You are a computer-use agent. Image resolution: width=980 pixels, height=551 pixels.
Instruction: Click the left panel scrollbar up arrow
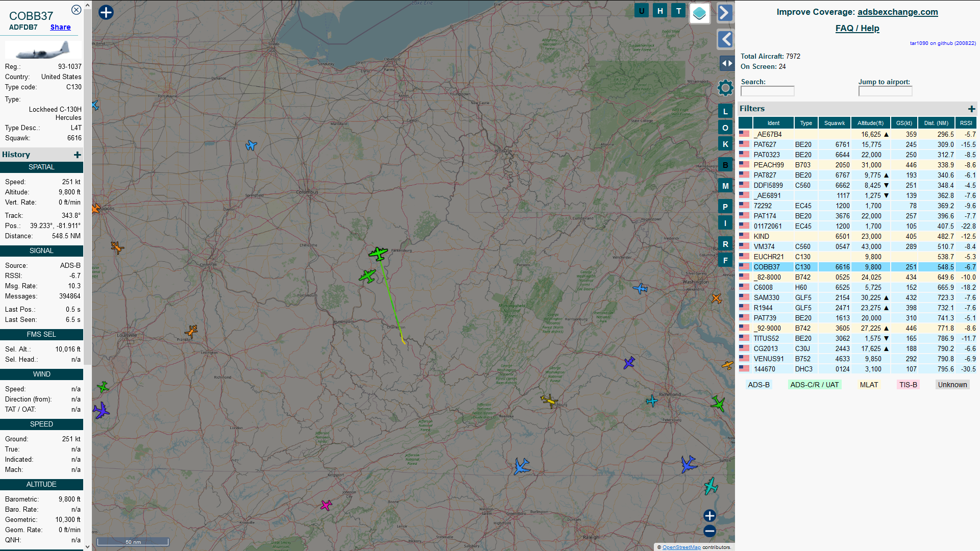pos(87,5)
